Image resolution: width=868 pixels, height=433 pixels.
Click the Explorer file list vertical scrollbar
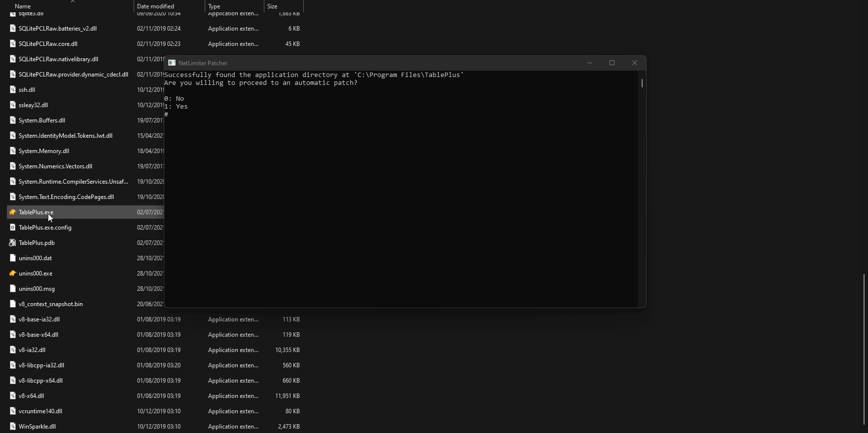tap(864, 349)
